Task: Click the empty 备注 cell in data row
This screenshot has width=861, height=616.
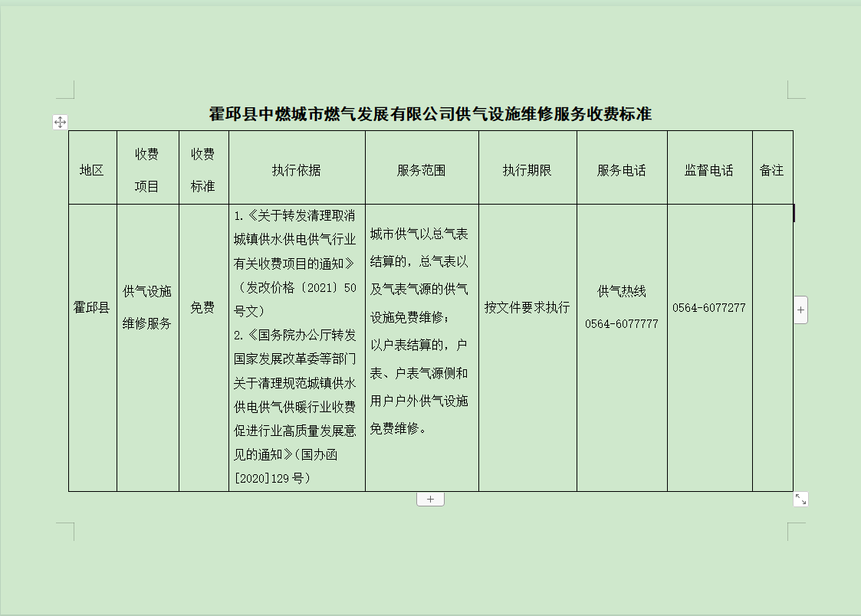Action: [x=771, y=346]
